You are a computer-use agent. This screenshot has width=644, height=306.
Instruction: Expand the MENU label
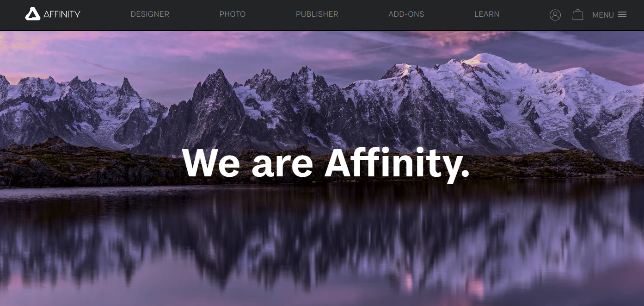[603, 15]
